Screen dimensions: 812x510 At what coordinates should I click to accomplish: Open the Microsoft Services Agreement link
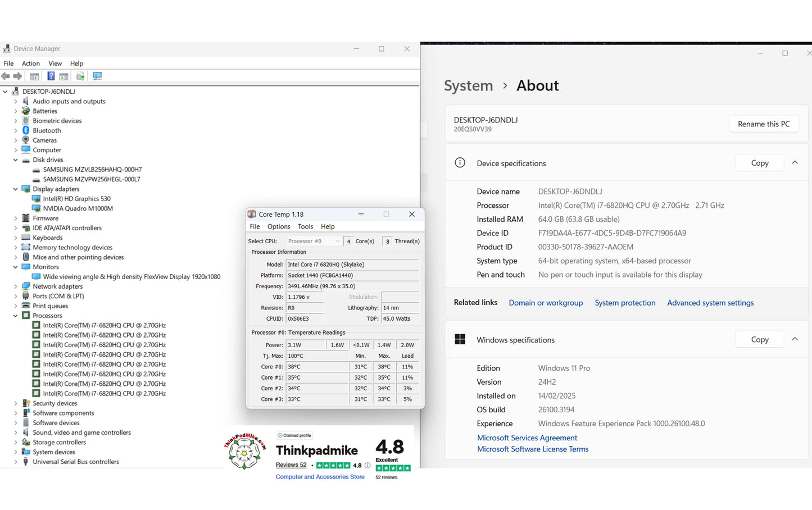click(x=527, y=438)
